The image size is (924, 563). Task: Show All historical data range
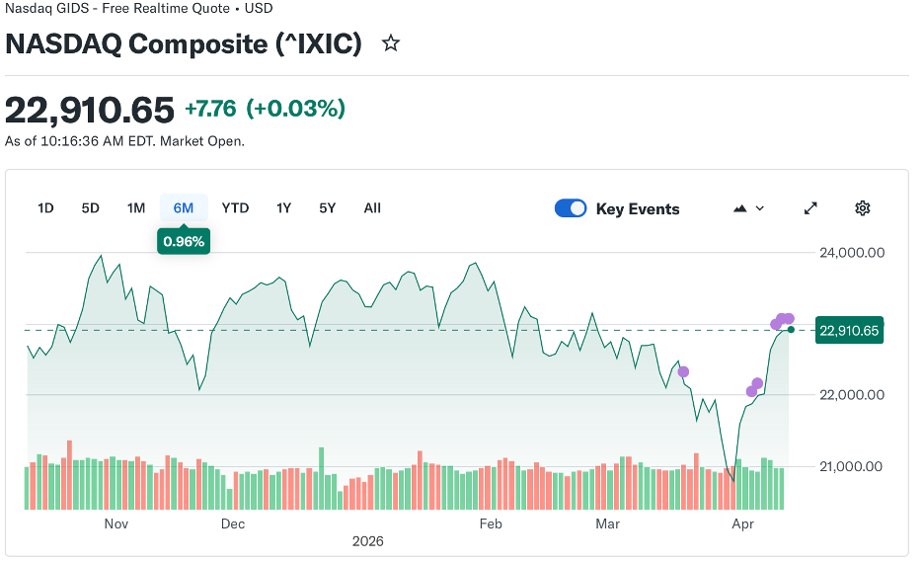coord(372,208)
